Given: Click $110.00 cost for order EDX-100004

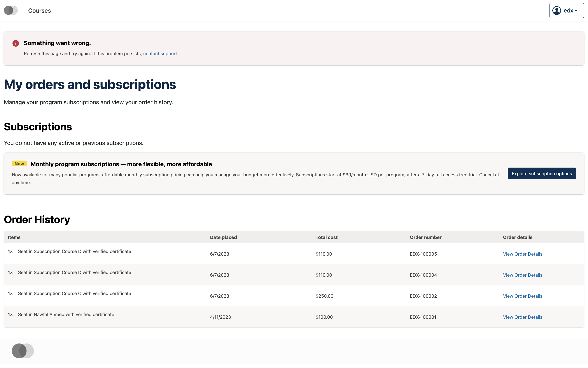Looking at the screenshot, I should coord(324,275).
